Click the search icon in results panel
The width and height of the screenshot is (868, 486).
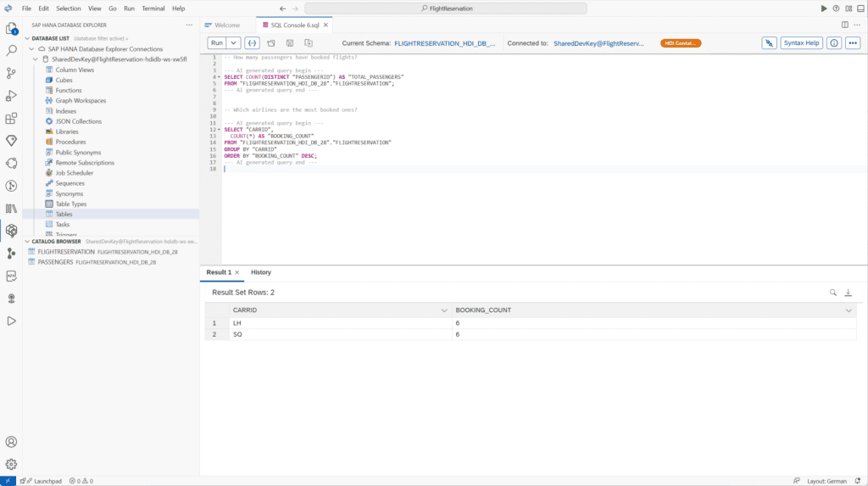click(x=832, y=293)
